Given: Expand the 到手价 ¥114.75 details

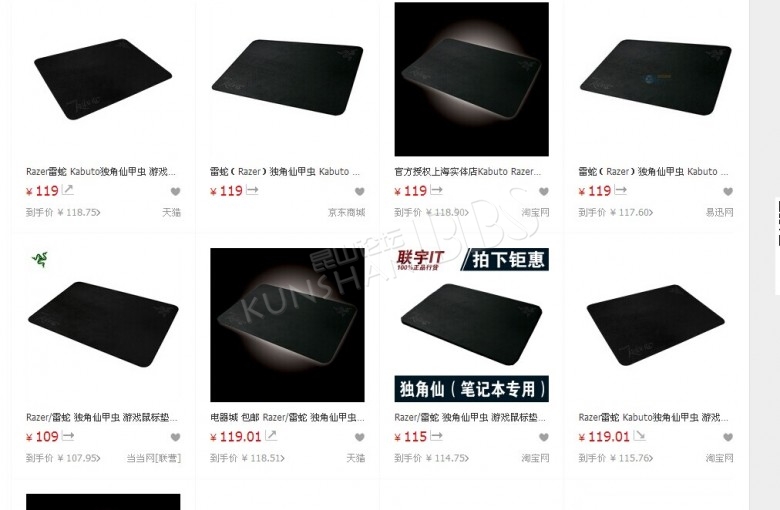Looking at the screenshot, I should tap(431, 458).
